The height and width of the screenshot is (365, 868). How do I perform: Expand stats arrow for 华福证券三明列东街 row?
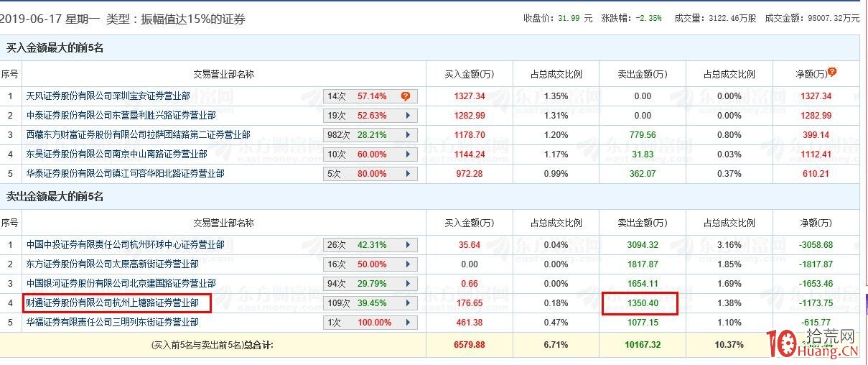[408, 323]
